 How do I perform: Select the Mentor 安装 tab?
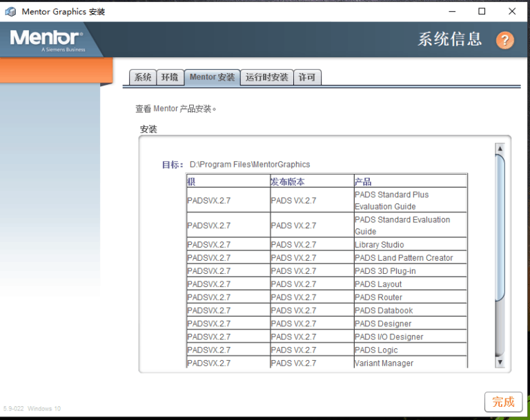click(x=213, y=77)
